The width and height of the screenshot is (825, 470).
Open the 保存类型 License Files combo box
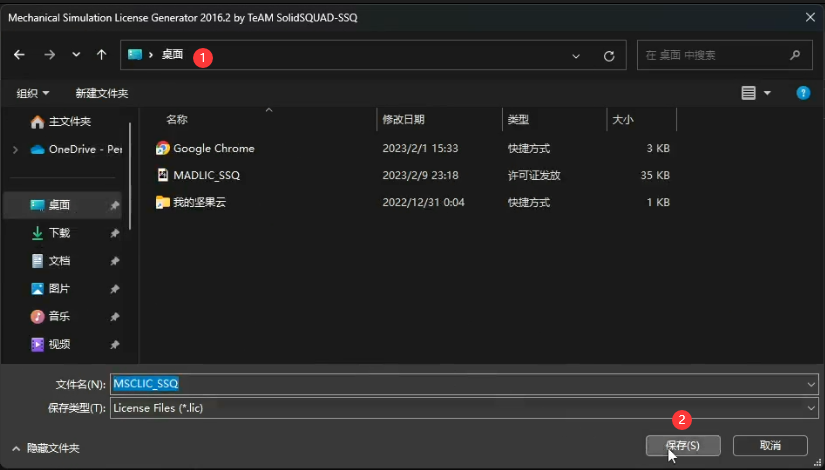click(464, 408)
